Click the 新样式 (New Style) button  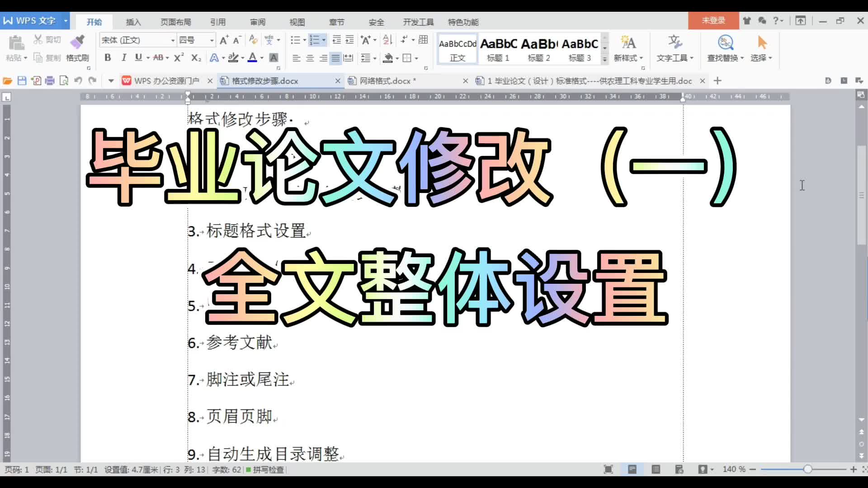628,48
